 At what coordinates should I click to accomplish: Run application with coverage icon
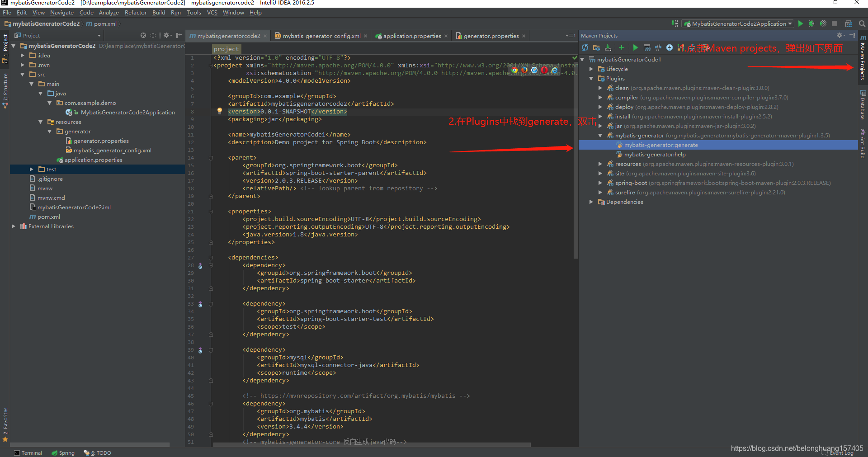tap(823, 24)
